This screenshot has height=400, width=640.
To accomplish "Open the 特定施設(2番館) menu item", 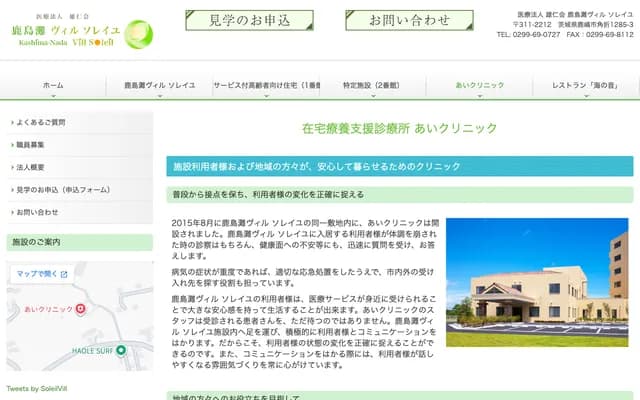I will [373, 85].
